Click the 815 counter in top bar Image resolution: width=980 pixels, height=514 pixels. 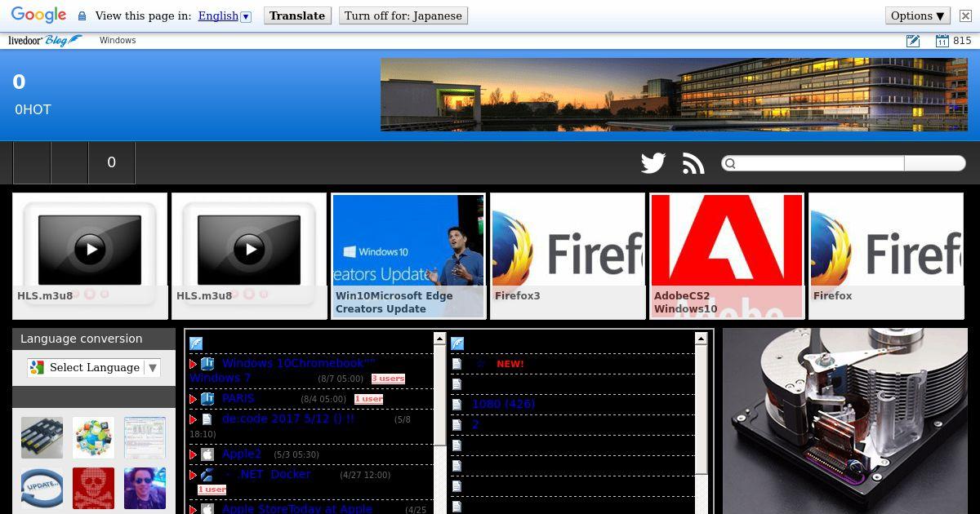click(x=962, y=41)
